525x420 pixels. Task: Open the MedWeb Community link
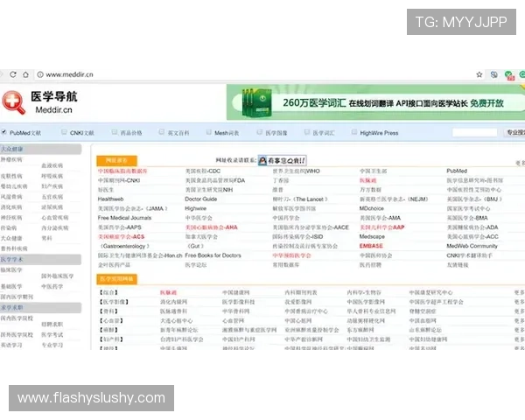[472, 246]
